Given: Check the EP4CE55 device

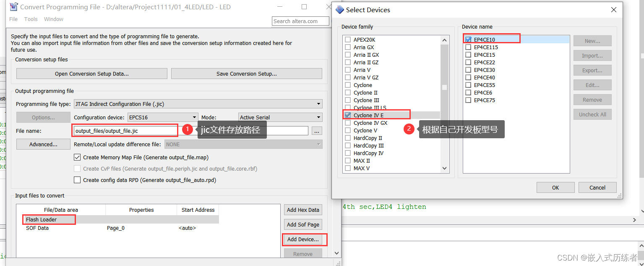Looking at the screenshot, I should click(x=468, y=85).
